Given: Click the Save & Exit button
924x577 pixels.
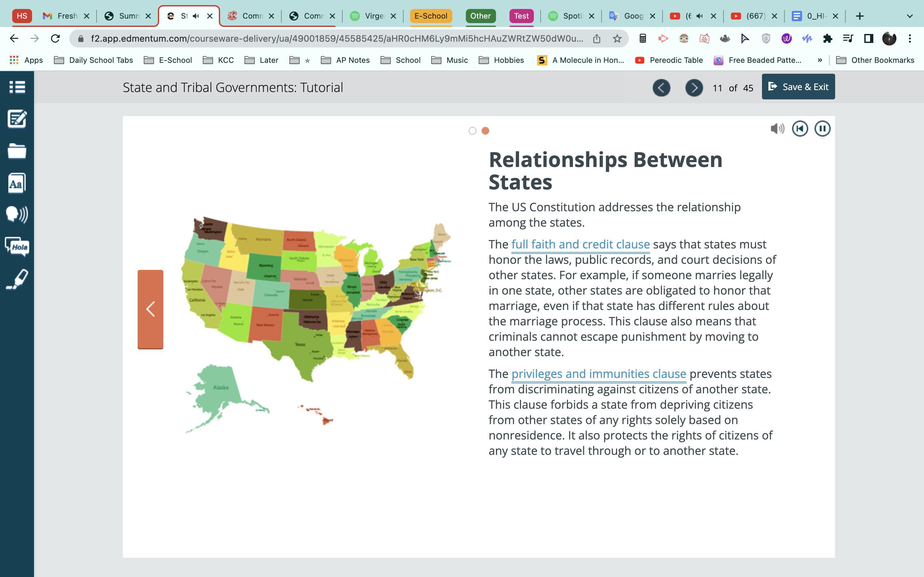Looking at the screenshot, I should point(798,87).
